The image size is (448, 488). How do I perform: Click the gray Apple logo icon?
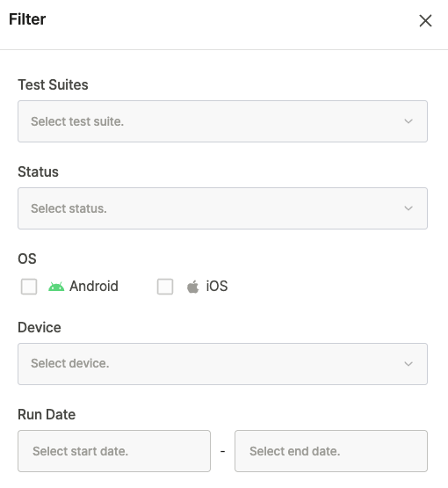tap(192, 287)
